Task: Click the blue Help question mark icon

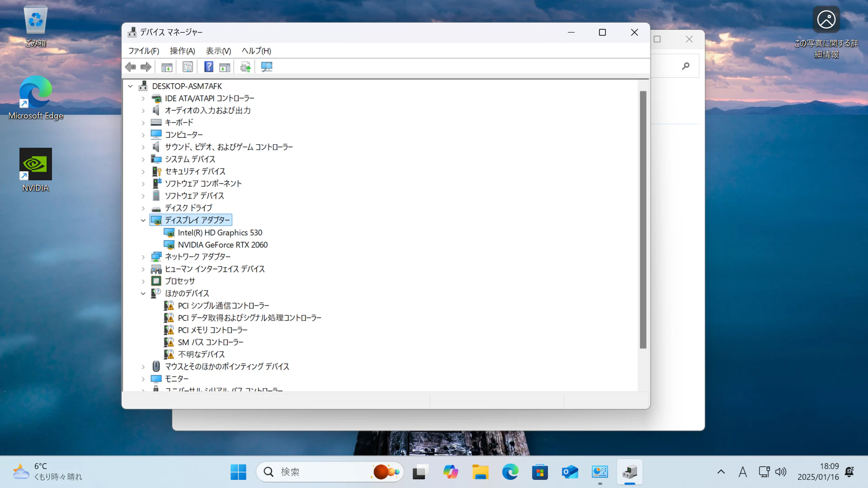Action: click(208, 67)
